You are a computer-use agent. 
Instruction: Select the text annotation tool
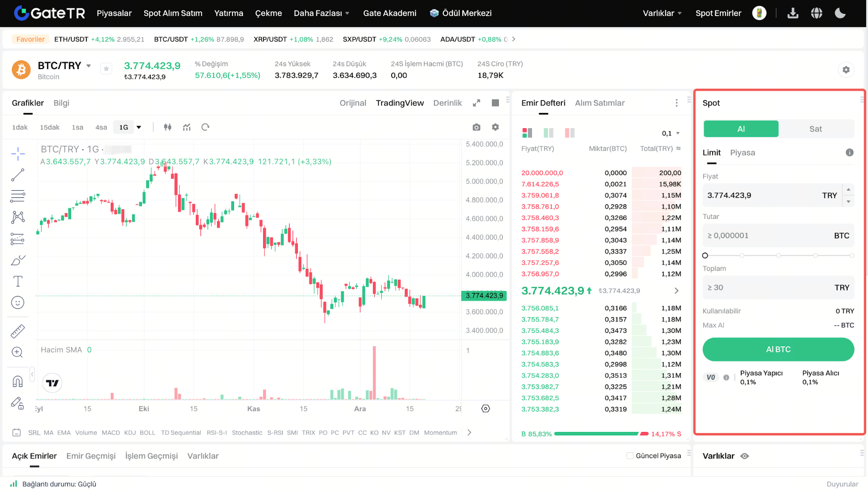click(x=17, y=281)
